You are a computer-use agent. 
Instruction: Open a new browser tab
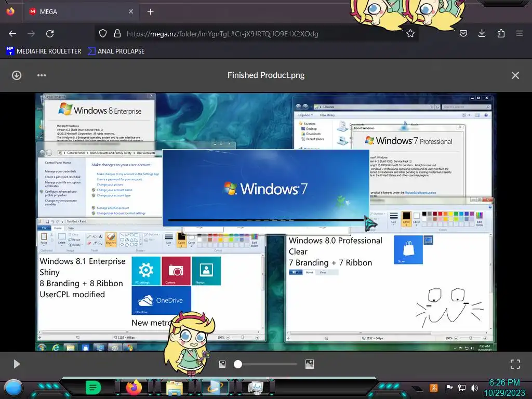tap(150, 11)
